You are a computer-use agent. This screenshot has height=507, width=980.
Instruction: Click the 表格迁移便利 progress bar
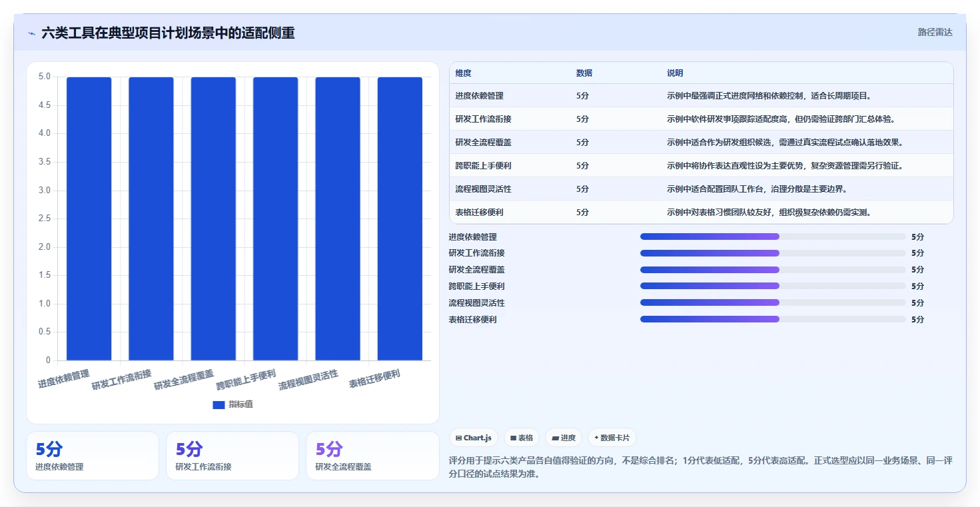[x=773, y=319]
